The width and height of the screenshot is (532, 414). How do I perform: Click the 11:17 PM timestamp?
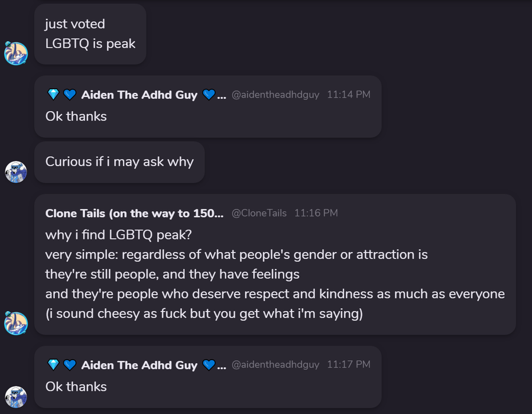click(348, 365)
